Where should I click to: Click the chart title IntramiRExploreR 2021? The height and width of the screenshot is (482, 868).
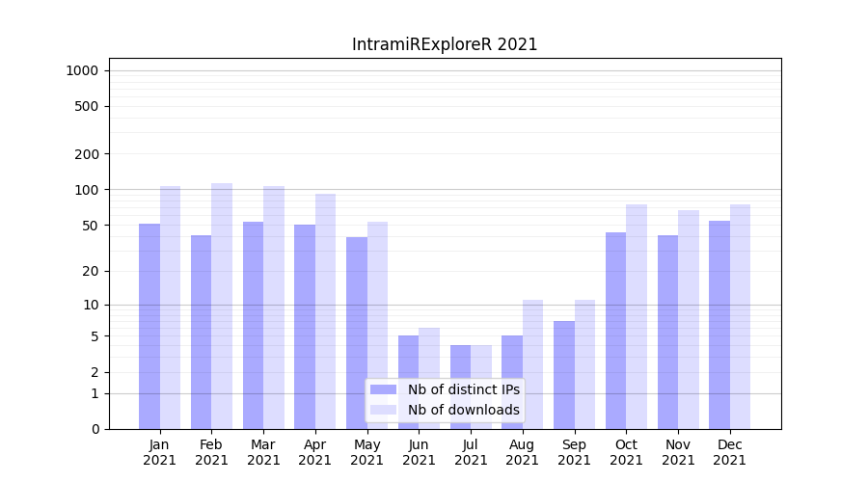445,44
